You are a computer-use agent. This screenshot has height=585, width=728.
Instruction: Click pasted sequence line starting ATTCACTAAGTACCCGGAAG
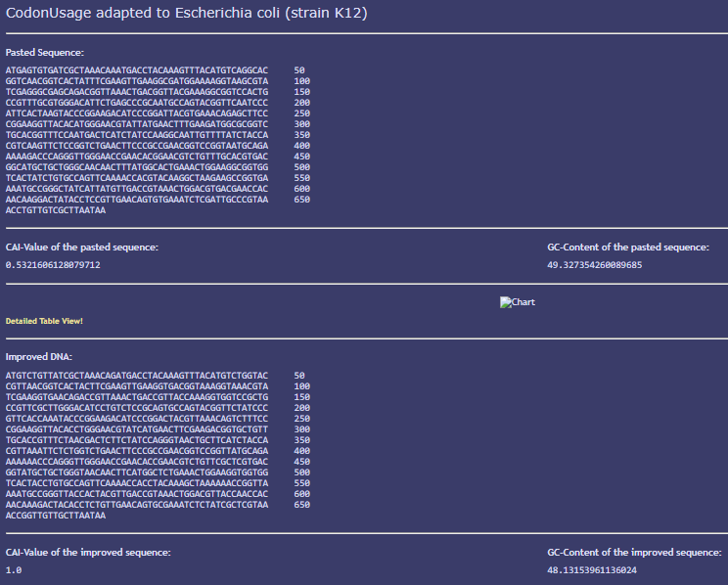click(137, 112)
